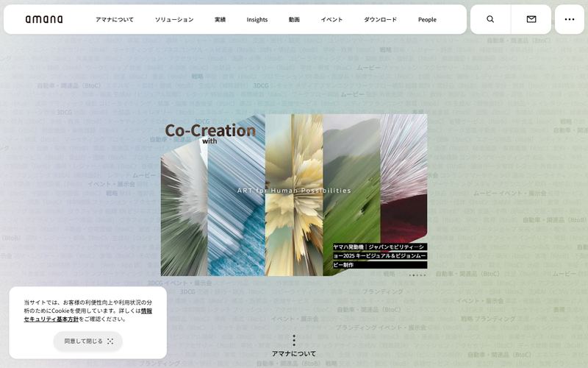This screenshot has height=368, width=588.
Task: Click the bottom アマナについて scroll link
Action: click(294, 353)
